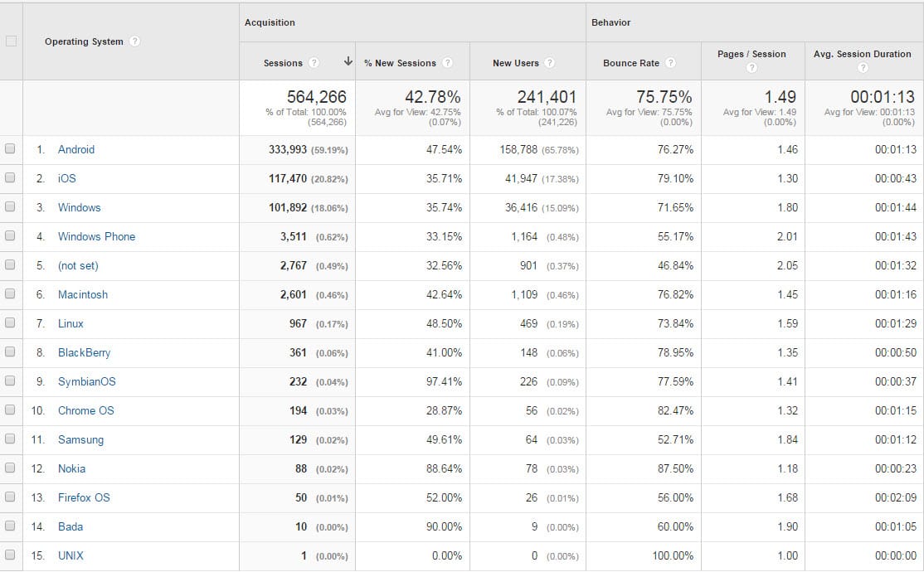Screen dimensions: 924x572
Task: Open the Firefox OS row link
Action: (84, 497)
